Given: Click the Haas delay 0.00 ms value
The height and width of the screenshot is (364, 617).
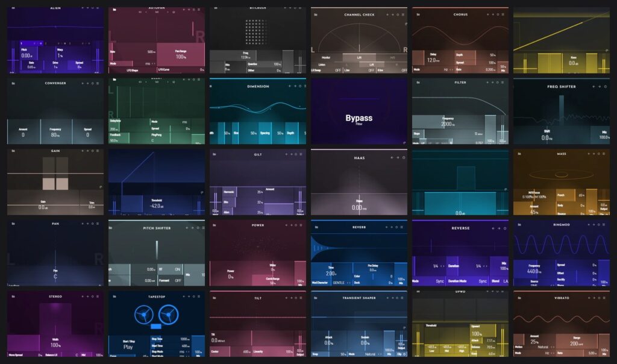Looking at the screenshot, I should pos(358,207).
